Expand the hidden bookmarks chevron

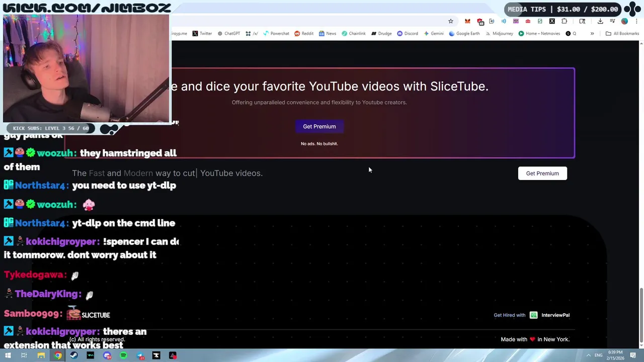coord(592,34)
